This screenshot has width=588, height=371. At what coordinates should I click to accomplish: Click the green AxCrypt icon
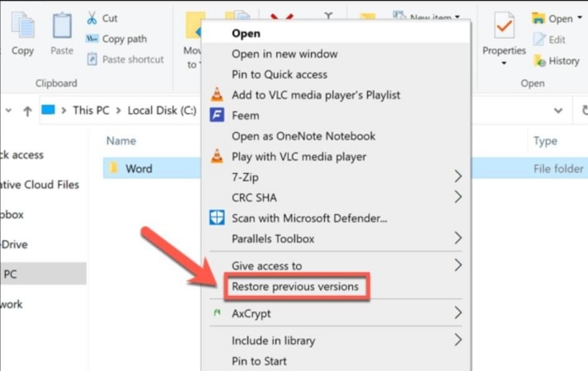(x=217, y=312)
